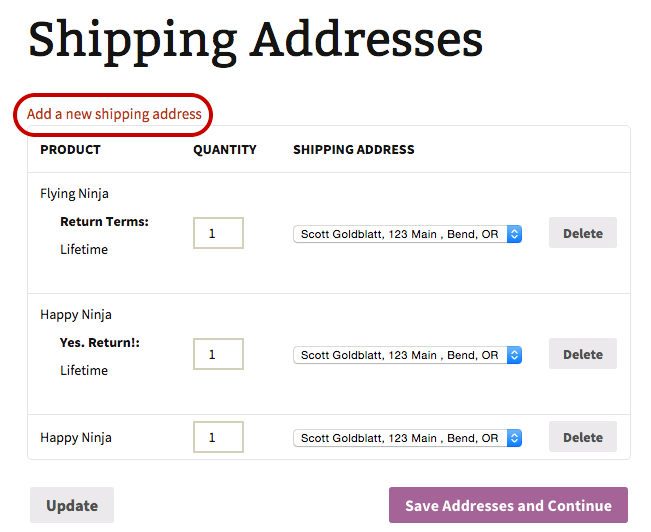Click the Add a new shipping address link
Viewport: 651px width, 532px height.
click(114, 114)
